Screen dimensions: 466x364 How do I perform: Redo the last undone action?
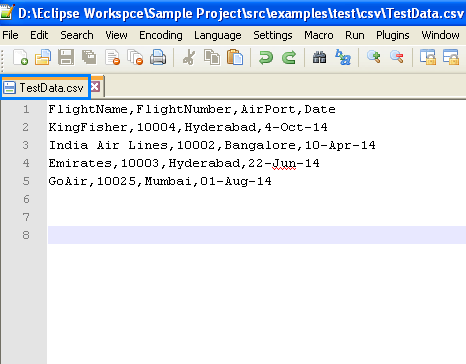(x=289, y=57)
